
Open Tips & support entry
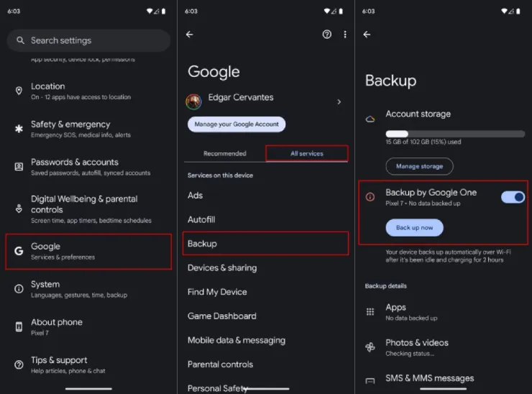(x=88, y=365)
